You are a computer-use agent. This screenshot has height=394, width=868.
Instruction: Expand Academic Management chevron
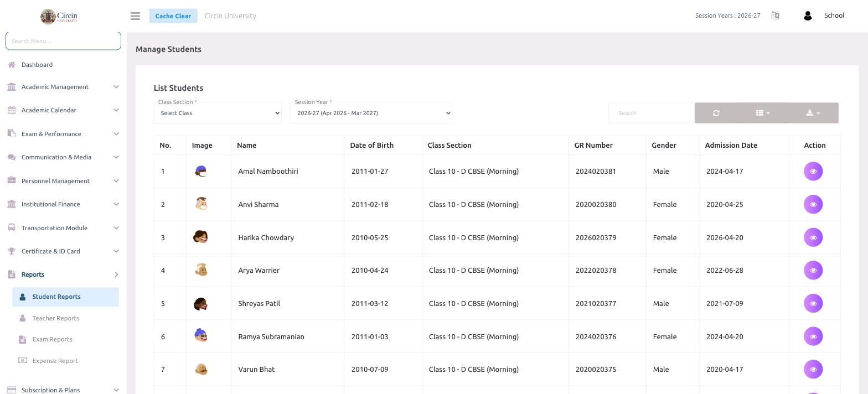116,87
